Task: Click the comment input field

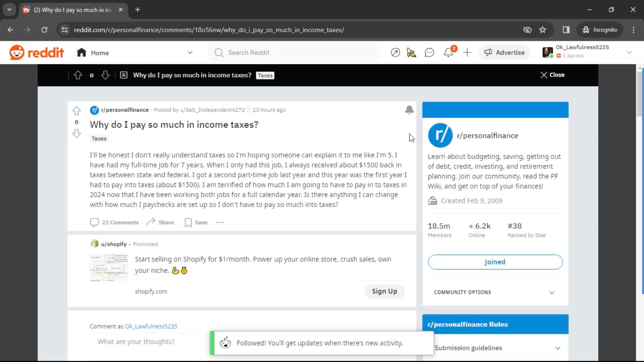Action: point(136,341)
